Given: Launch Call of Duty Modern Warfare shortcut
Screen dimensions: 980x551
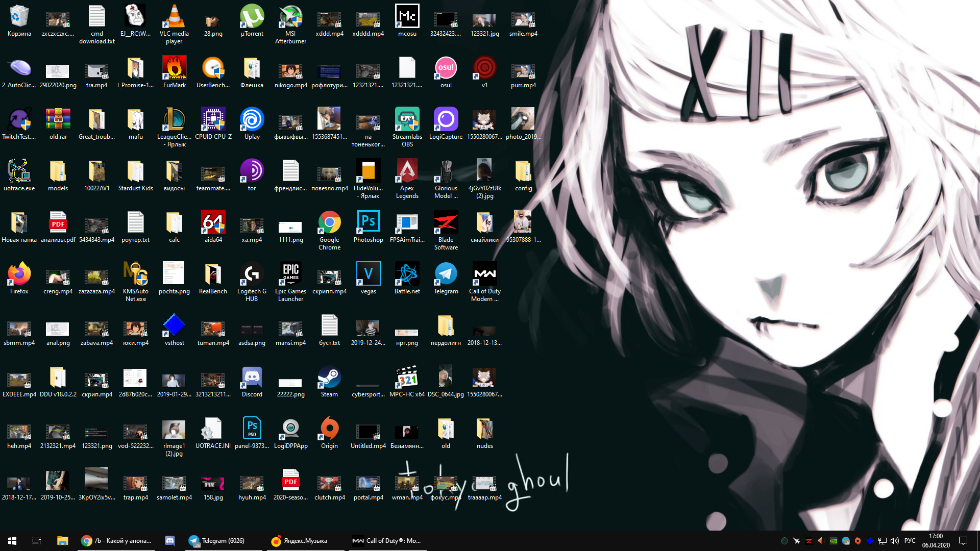Looking at the screenshot, I should [484, 283].
